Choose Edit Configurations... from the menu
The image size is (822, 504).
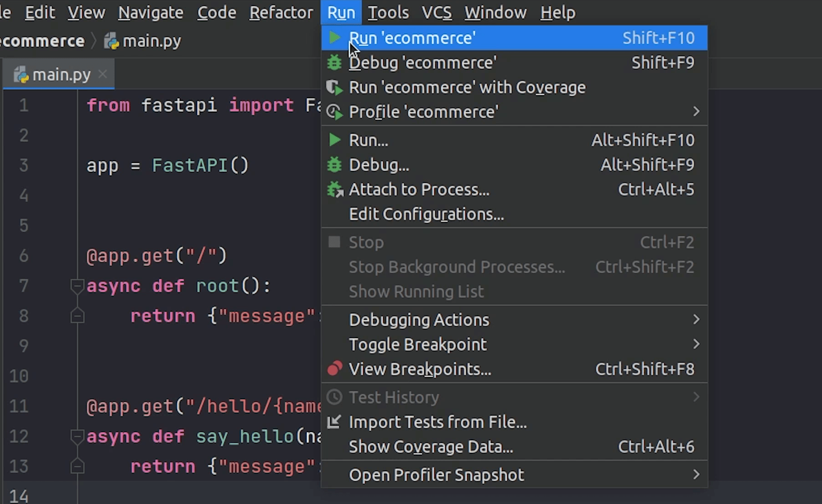(426, 214)
